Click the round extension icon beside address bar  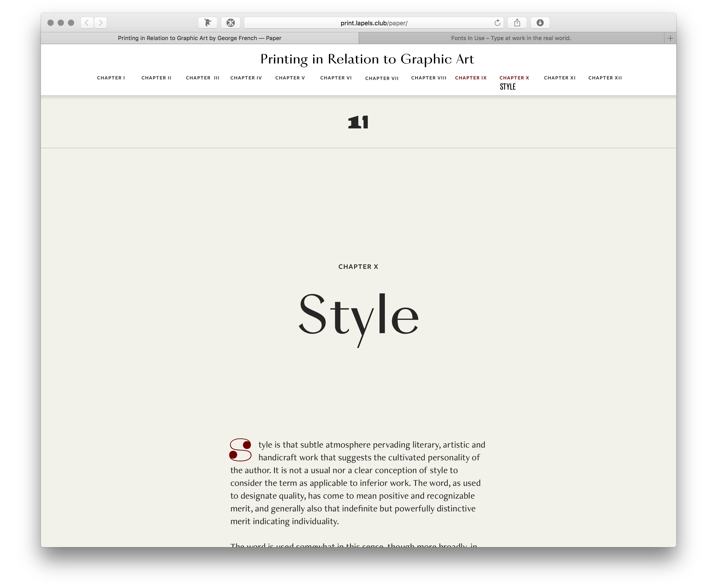231,23
